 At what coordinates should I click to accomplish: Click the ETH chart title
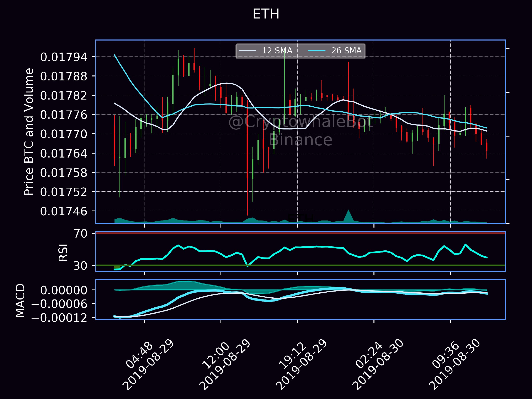point(266,14)
